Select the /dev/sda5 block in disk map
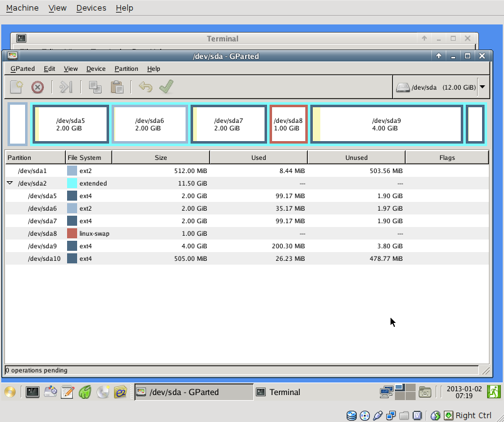The height and width of the screenshot is (422, 504). [x=70, y=124]
